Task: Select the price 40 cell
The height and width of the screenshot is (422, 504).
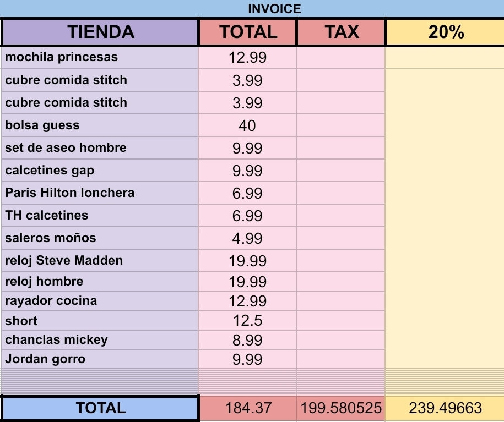Action: coord(247,125)
